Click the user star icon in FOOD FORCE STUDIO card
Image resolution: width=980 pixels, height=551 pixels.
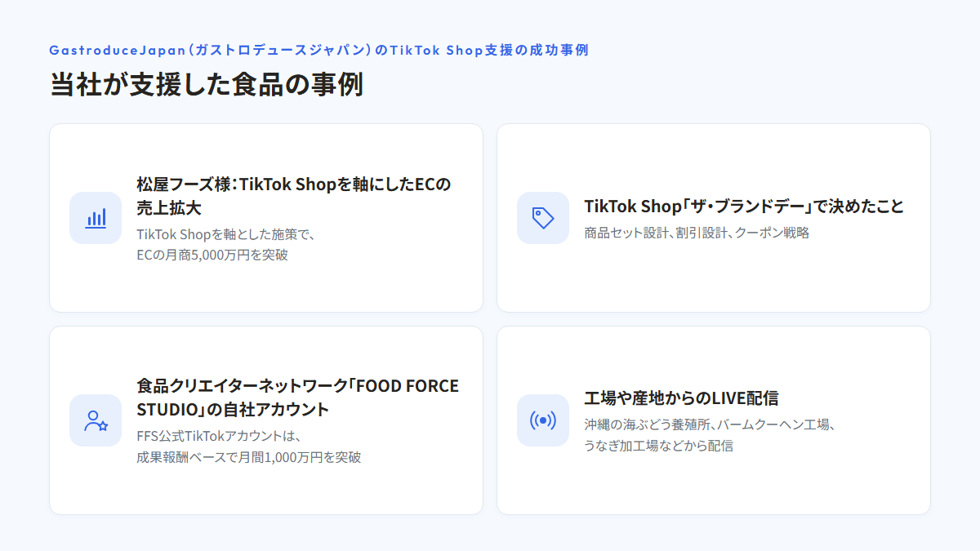click(x=96, y=420)
